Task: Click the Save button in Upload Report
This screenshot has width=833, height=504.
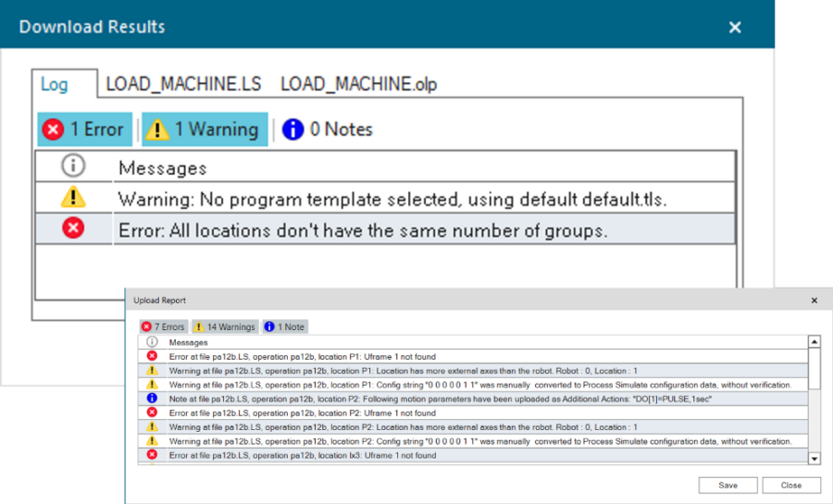Action: click(x=727, y=485)
